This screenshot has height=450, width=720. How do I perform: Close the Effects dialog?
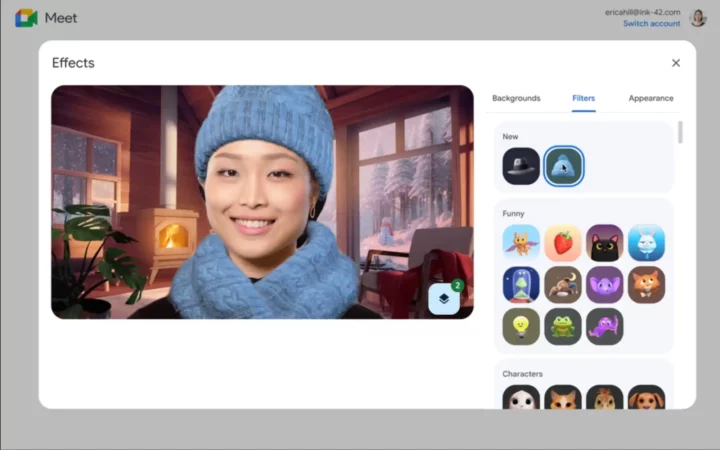click(x=676, y=63)
